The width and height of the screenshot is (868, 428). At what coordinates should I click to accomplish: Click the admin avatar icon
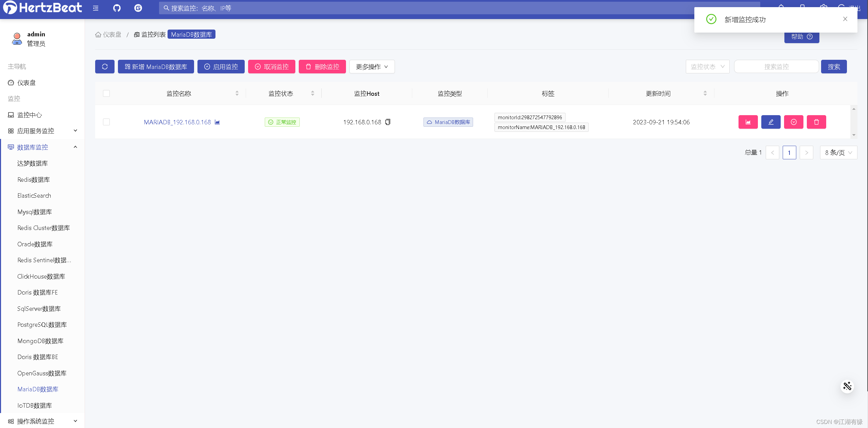17,39
